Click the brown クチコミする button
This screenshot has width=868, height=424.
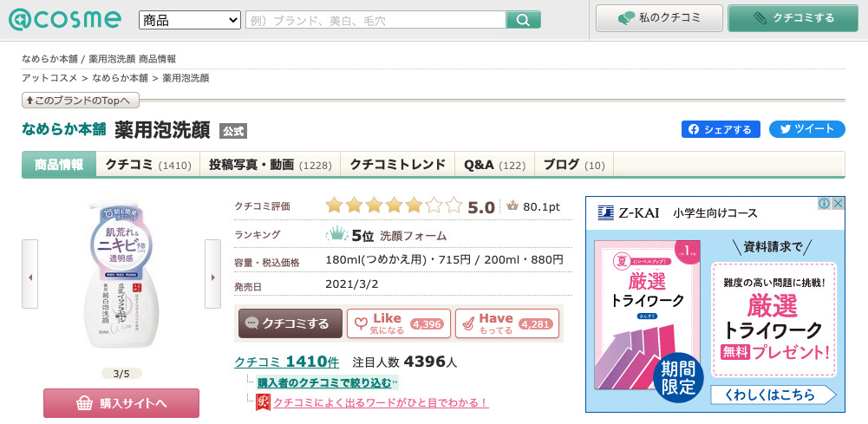pyautogui.click(x=290, y=323)
